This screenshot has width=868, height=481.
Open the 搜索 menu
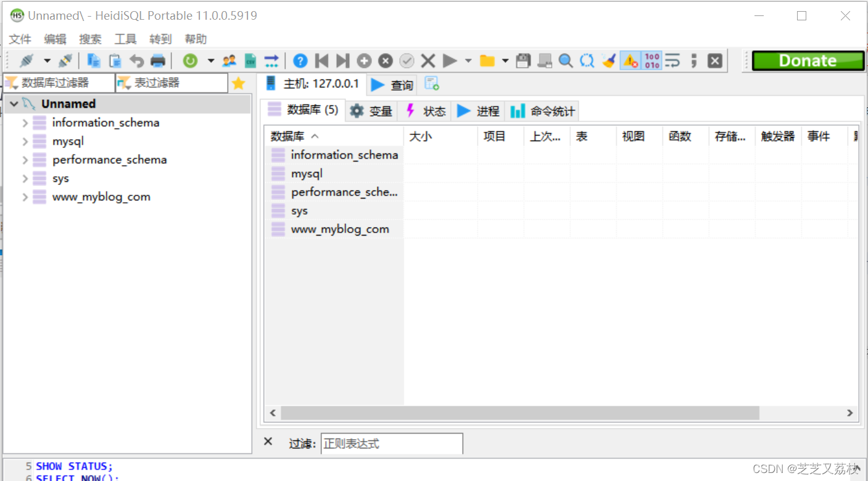90,39
